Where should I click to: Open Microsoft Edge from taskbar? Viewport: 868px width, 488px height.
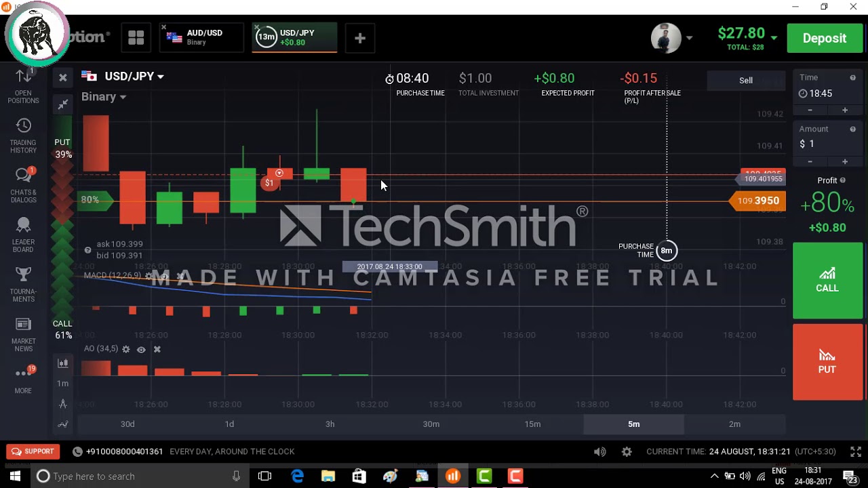297,476
